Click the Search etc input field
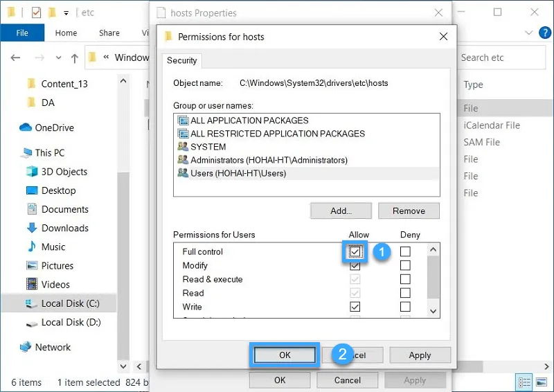Screen dimensions: 554x392 pos(501,57)
